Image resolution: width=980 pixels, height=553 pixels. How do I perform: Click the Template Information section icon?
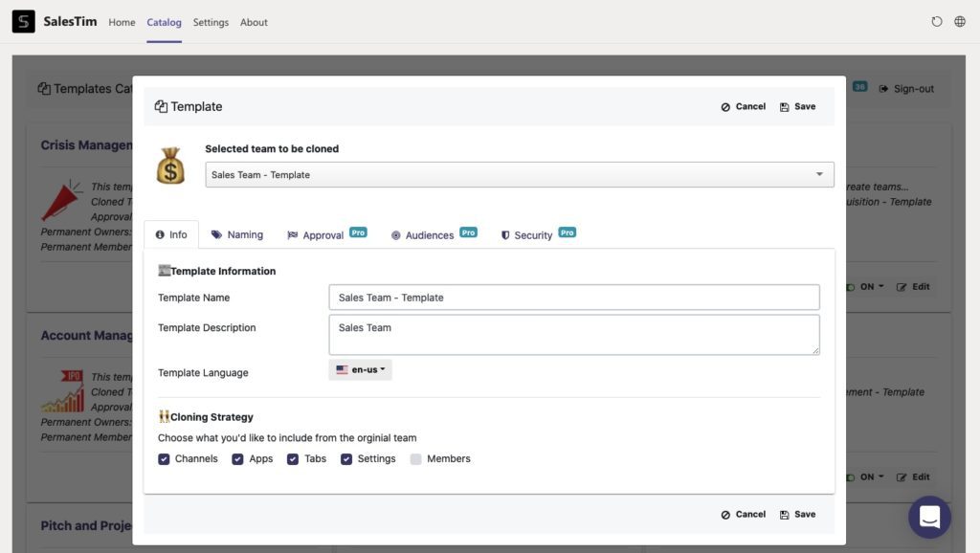tap(164, 271)
